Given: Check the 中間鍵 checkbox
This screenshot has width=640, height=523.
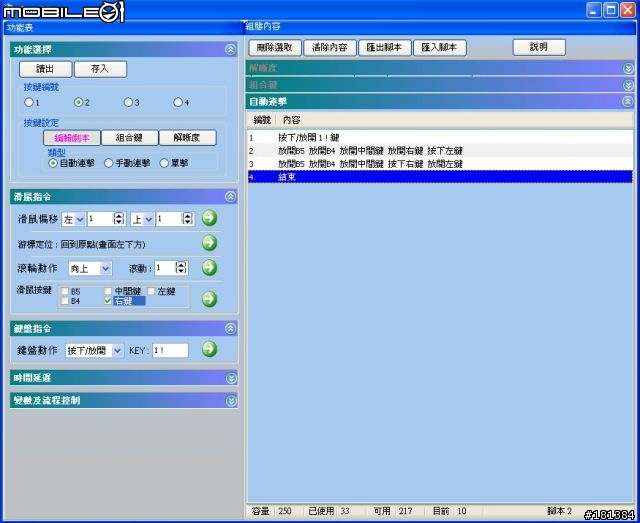Looking at the screenshot, I should coord(108,291).
